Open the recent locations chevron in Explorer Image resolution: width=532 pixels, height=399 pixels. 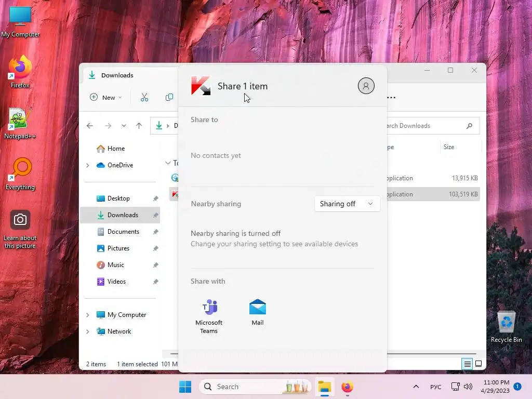pos(124,126)
